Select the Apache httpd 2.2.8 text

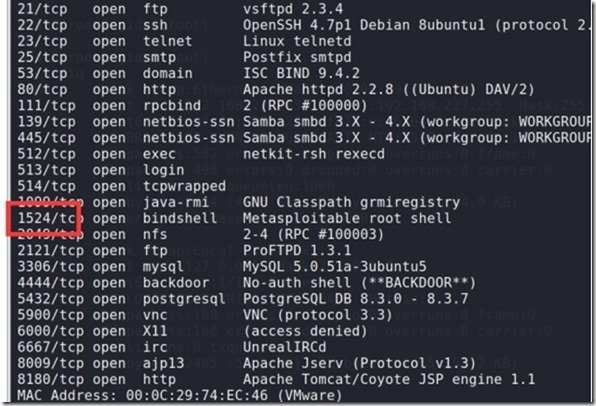318,90
